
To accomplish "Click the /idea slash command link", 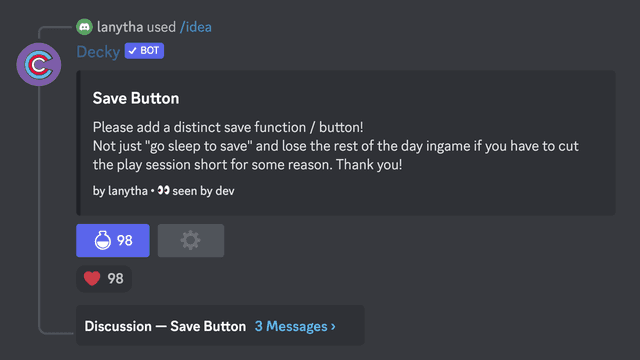I will tap(196, 27).
